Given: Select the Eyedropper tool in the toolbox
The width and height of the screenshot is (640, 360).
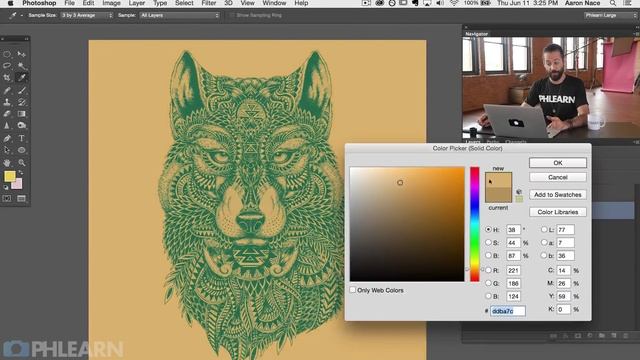Looking at the screenshot, I should 22,78.
